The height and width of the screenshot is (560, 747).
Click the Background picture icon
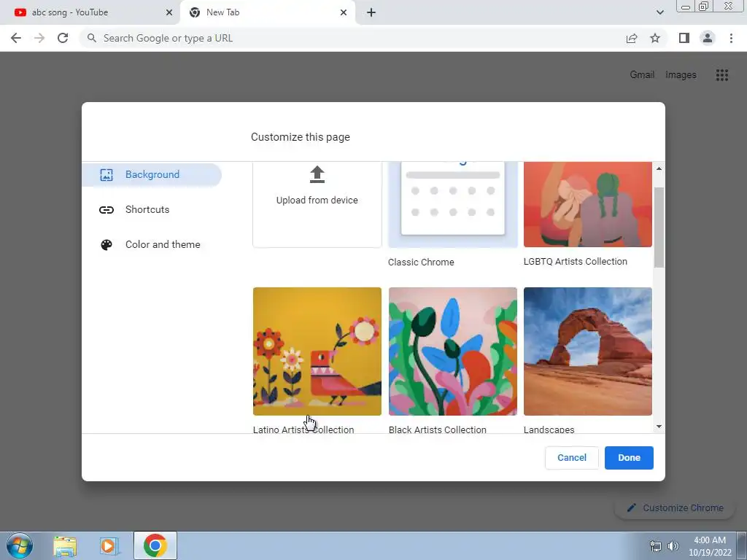(107, 175)
